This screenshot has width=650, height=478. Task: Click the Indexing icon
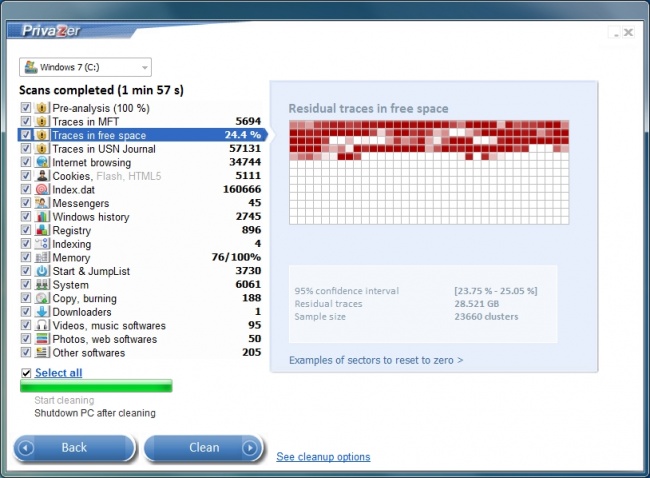click(42, 244)
